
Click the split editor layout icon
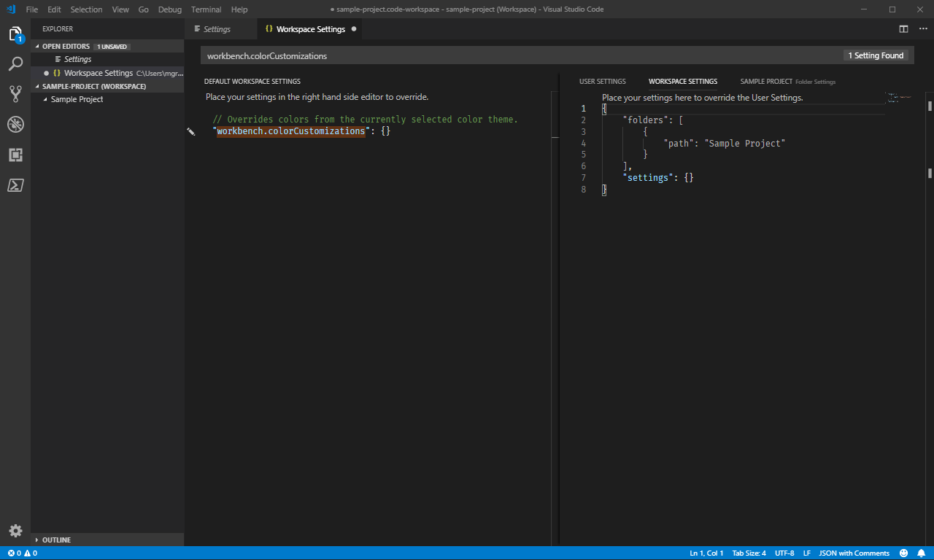pyautogui.click(x=903, y=29)
